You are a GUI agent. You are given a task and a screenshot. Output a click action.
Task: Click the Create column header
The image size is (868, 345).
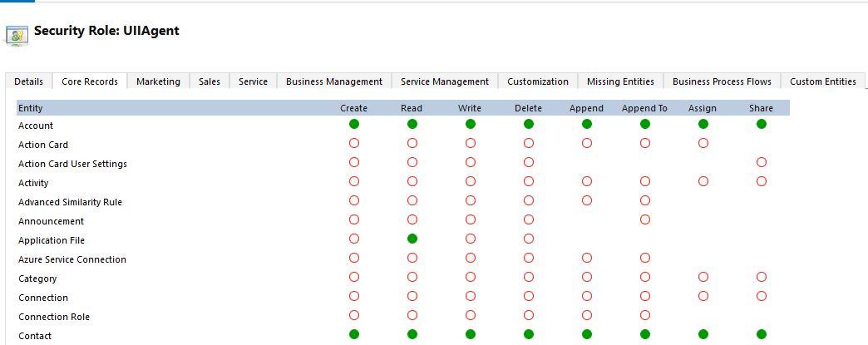coord(354,108)
